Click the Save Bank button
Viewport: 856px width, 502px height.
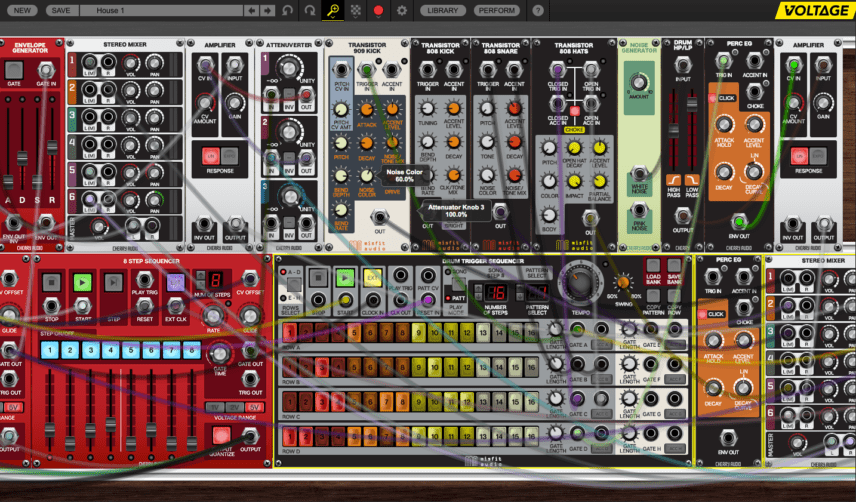[674, 266]
